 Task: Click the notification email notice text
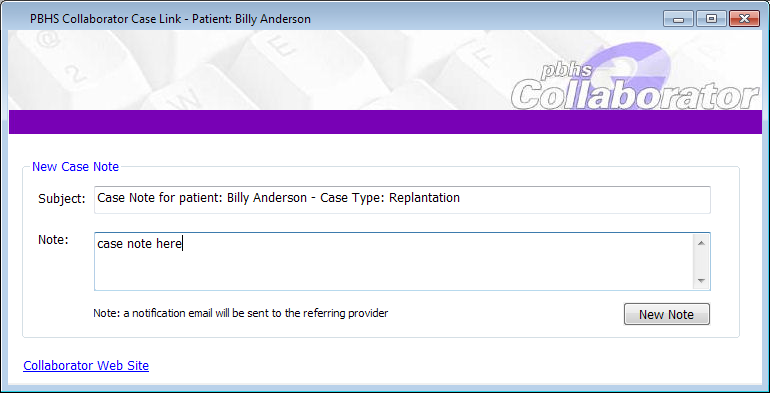(x=241, y=313)
